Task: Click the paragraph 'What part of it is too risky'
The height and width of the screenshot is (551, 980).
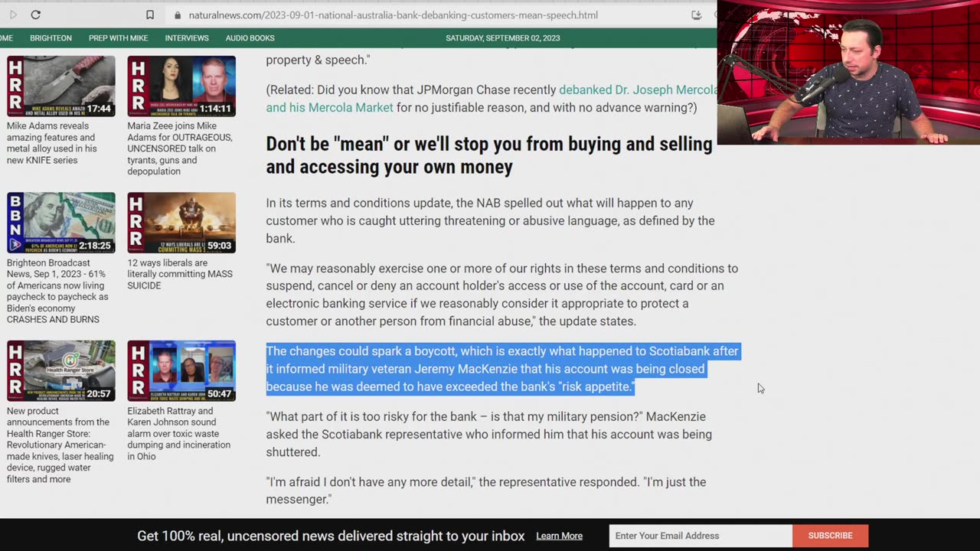Action: click(489, 434)
